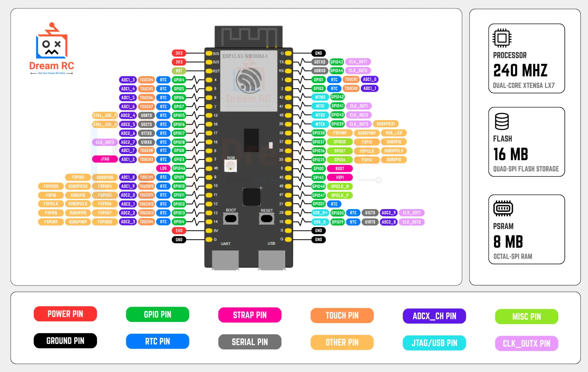Click the SPICLK_P label
Viewport: 588px width, 372px height.
(x=340, y=195)
